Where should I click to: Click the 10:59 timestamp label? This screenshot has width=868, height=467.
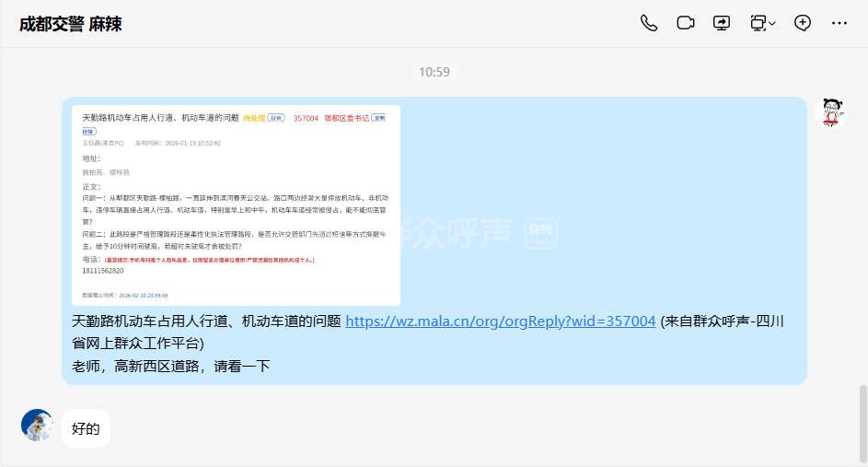tap(434, 72)
